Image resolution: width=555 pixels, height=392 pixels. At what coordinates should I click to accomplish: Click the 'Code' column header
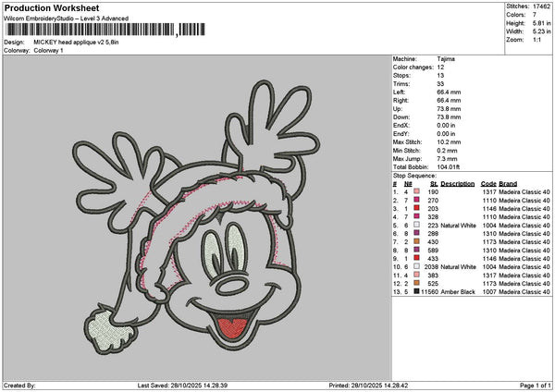click(x=488, y=184)
